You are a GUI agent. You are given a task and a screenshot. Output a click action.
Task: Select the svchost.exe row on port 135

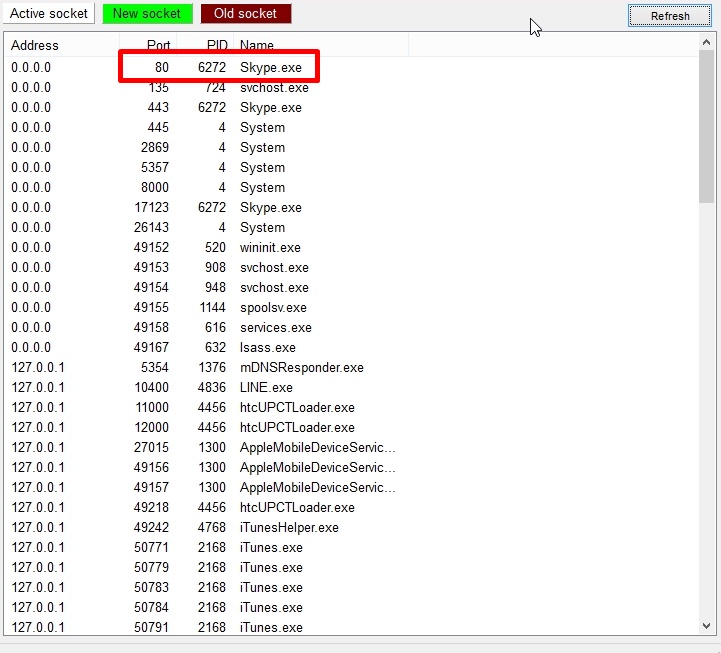pyautogui.click(x=351, y=87)
